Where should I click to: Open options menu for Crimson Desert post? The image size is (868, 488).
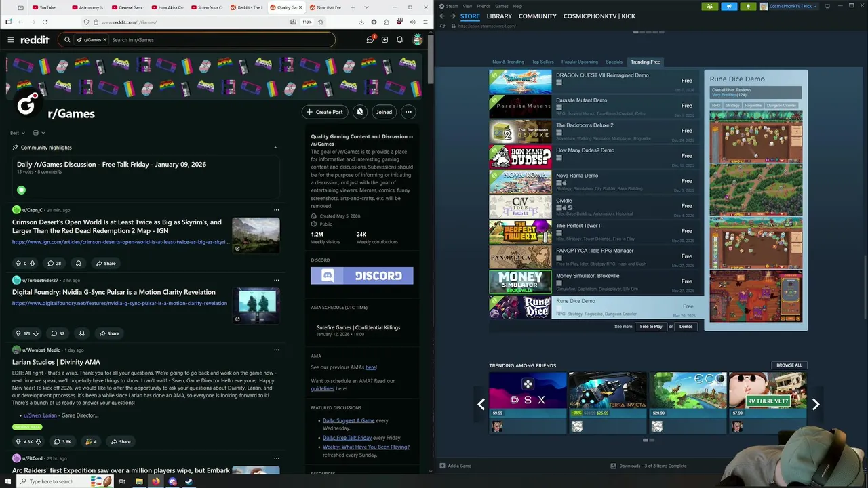click(x=276, y=210)
